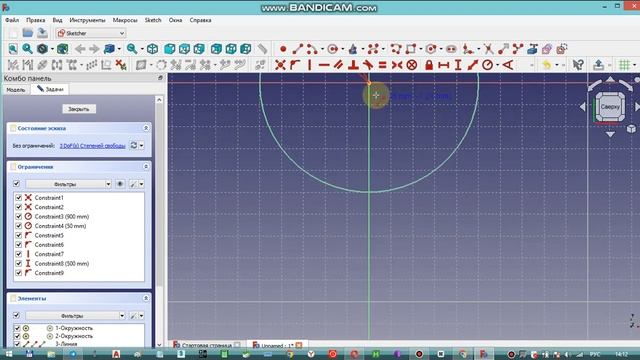Toggle the Constraint3 (900 mm) checkbox
The image size is (640, 360).
click(18, 216)
